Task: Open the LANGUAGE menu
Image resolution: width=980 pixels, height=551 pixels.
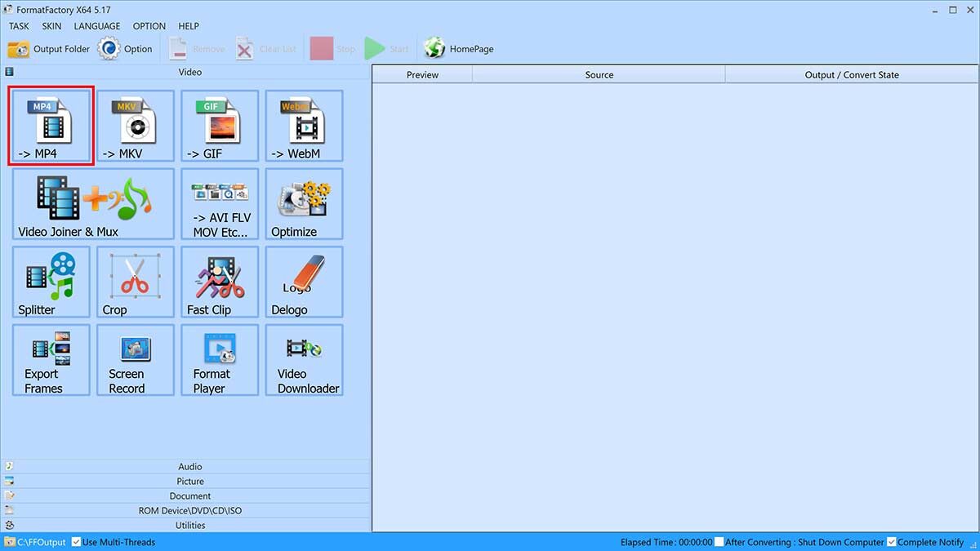Action: 96,25
